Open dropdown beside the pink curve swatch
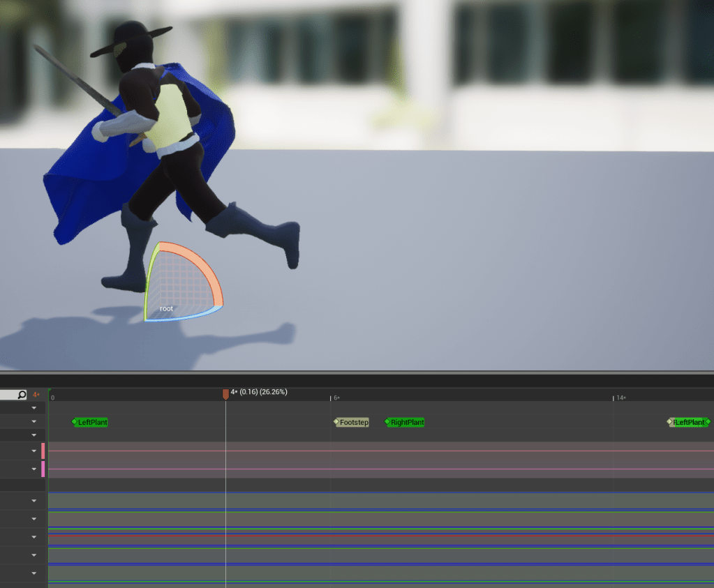The width and height of the screenshot is (714, 588). [34, 469]
